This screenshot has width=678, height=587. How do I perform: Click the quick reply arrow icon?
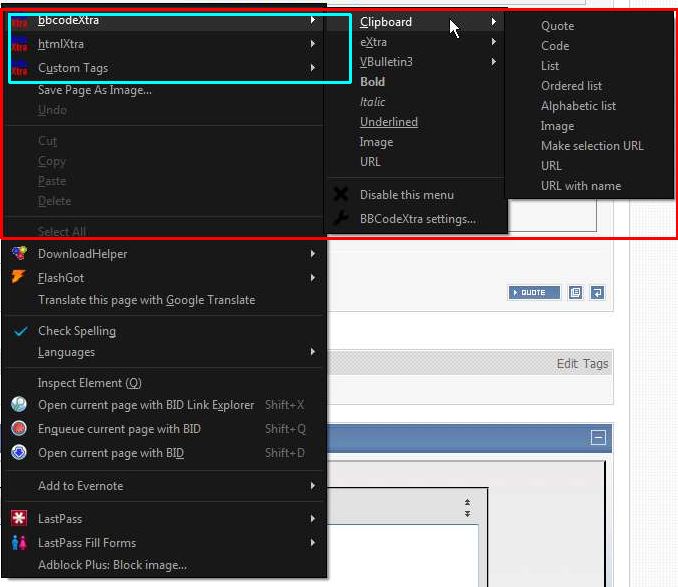tap(597, 293)
